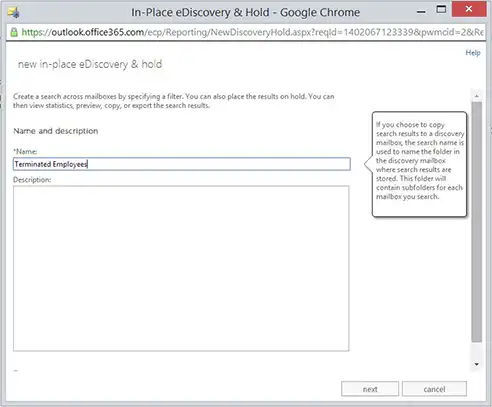The image size is (492, 407).
Task: Proceed with the next button
Action: click(x=370, y=389)
